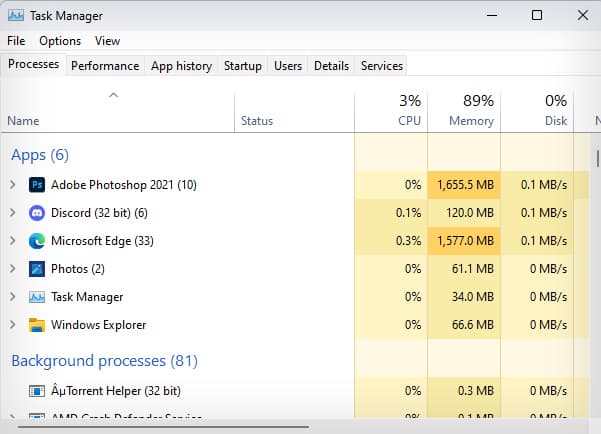Image resolution: width=601 pixels, height=434 pixels.
Task: Expand the Adobe Photoshop 2021 process group
Action: pos(13,185)
